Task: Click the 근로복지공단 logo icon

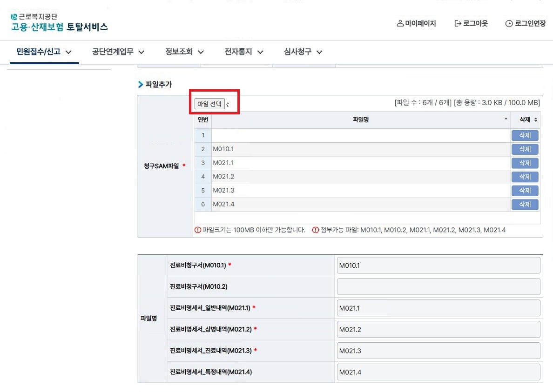Action: [14, 17]
